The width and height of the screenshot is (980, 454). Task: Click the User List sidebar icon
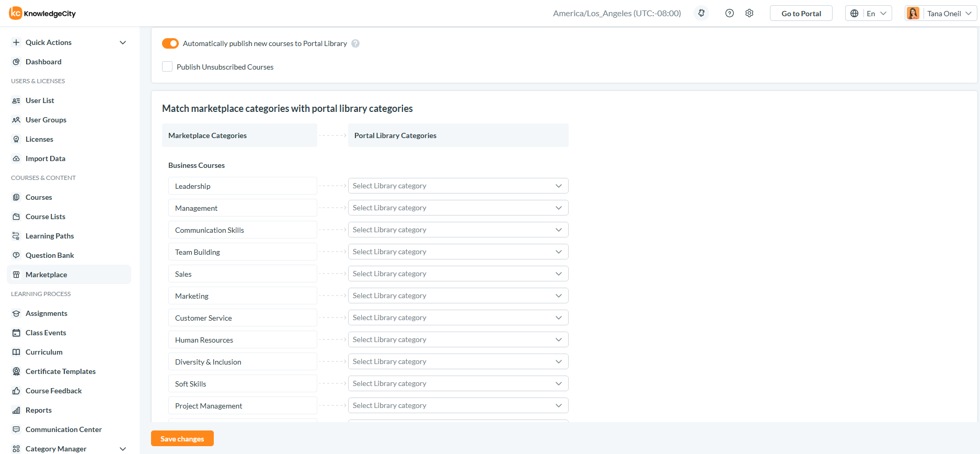tap(16, 100)
